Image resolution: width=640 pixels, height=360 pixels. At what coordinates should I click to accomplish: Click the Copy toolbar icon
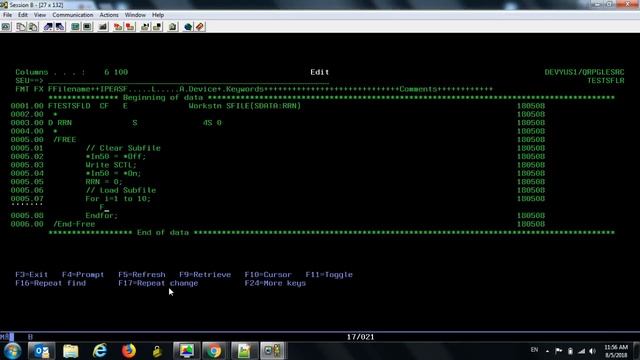21,27
